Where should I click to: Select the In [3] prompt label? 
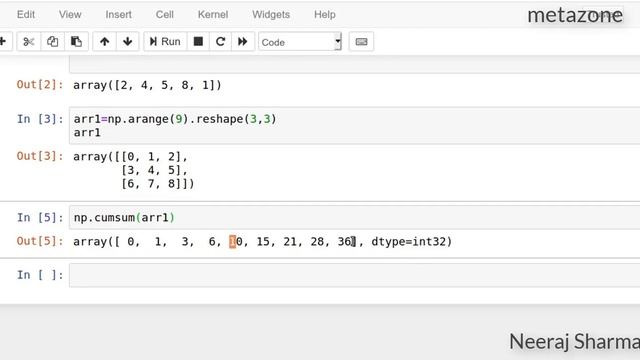click(40, 119)
